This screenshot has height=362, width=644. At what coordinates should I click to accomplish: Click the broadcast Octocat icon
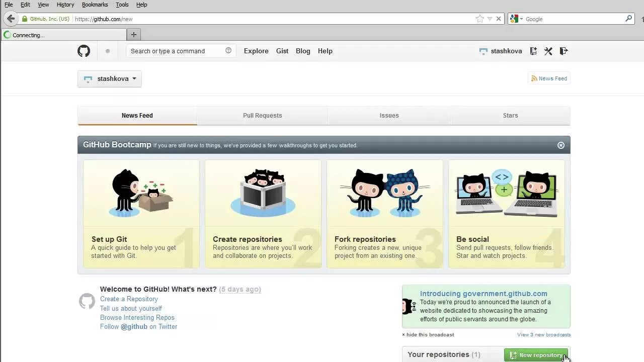[x=409, y=306]
